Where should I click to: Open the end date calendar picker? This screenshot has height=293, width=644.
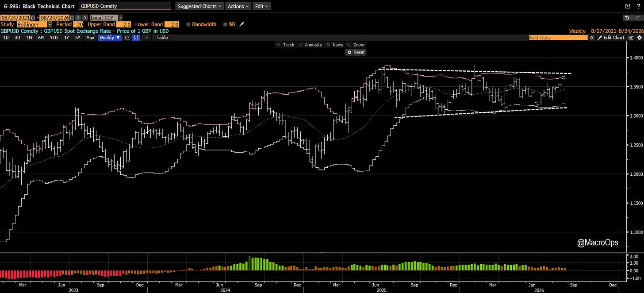[x=72, y=18]
